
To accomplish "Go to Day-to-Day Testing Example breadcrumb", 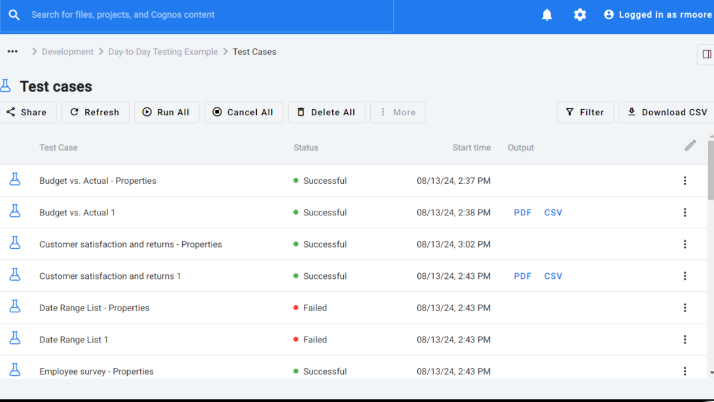I will [163, 52].
